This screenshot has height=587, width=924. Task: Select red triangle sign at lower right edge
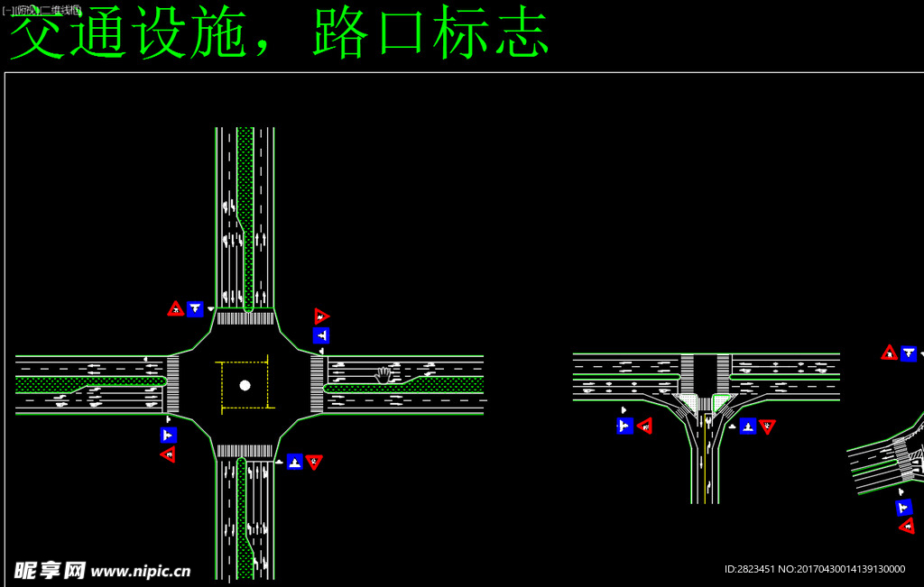pyautogui.click(x=908, y=526)
